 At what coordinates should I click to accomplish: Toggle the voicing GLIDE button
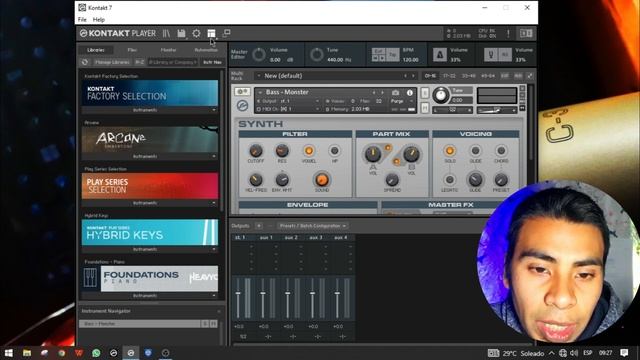(x=475, y=151)
